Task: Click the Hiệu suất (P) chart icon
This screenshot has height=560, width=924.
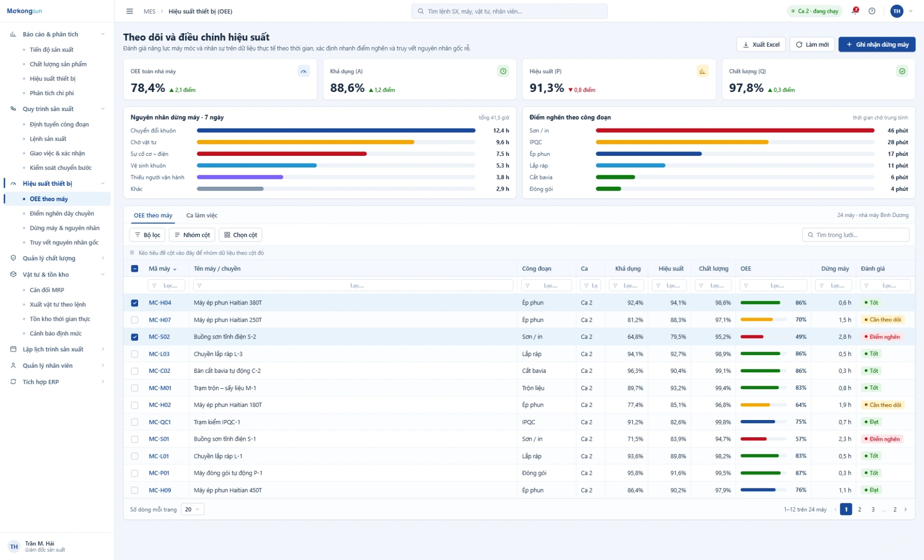Action: pyautogui.click(x=703, y=71)
